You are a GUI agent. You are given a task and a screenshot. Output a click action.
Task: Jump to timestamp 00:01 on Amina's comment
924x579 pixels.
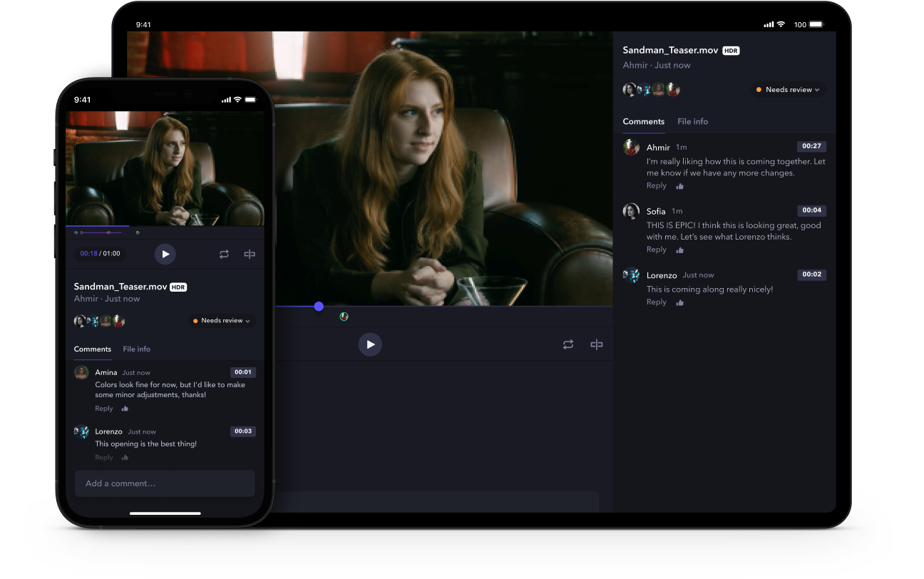coord(243,372)
